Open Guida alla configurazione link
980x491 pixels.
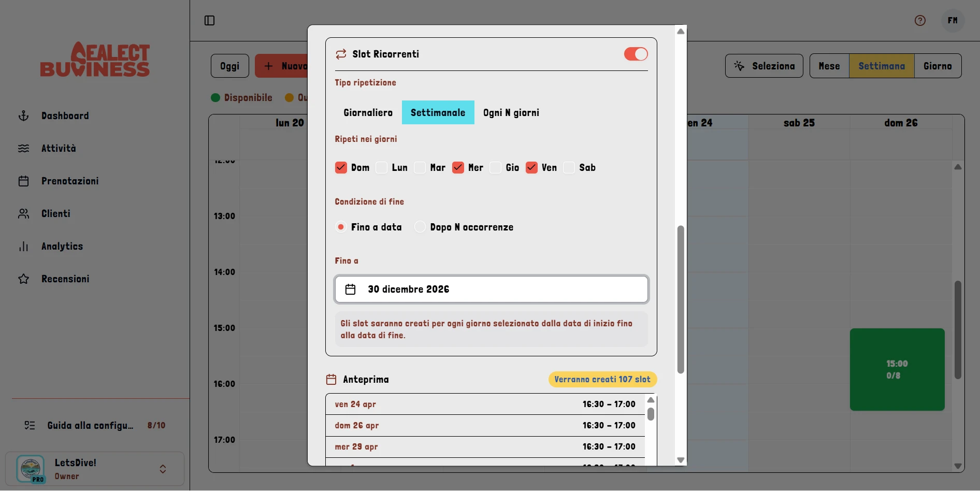[95, 425]
